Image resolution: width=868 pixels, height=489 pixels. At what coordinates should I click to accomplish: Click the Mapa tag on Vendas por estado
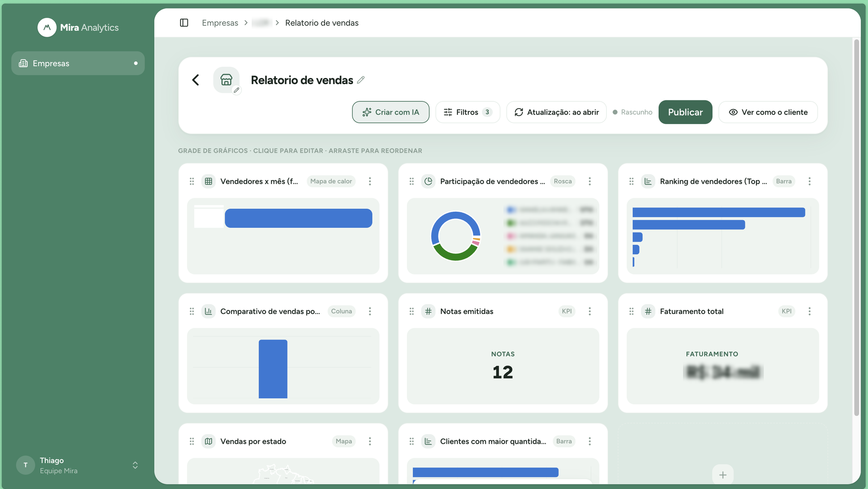344,442
